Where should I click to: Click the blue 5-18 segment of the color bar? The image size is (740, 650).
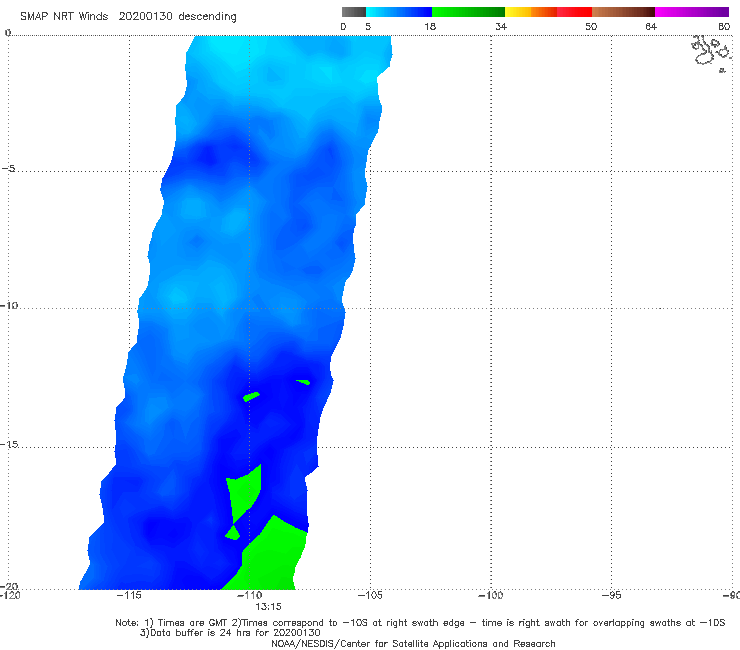click(399, 12)
